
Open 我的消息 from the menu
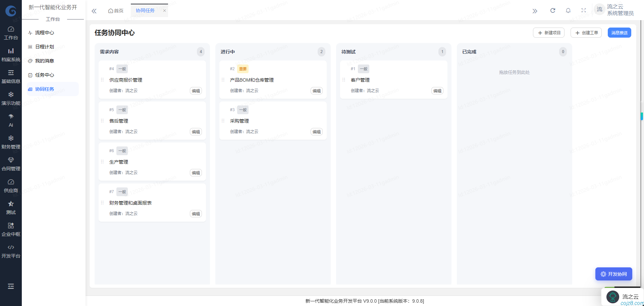click(44, 61)
